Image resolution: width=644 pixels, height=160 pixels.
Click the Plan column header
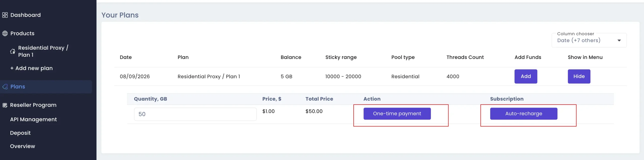[x=183, y=57]
